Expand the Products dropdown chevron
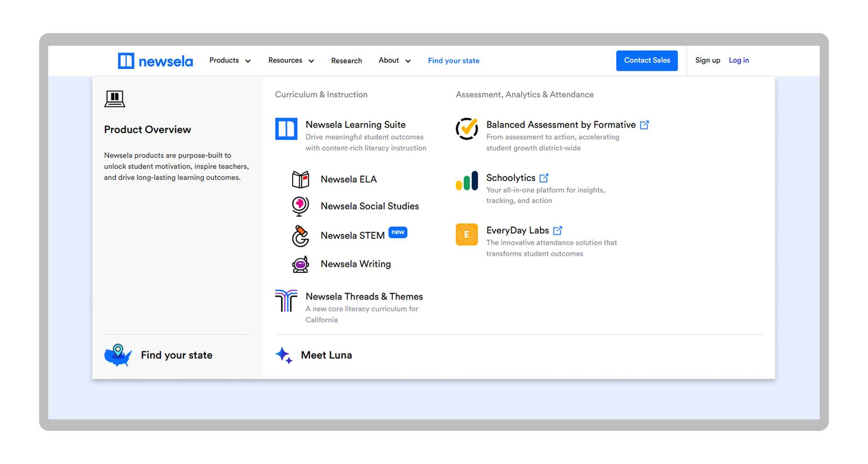The image size is (868, 464). (248, 61)
